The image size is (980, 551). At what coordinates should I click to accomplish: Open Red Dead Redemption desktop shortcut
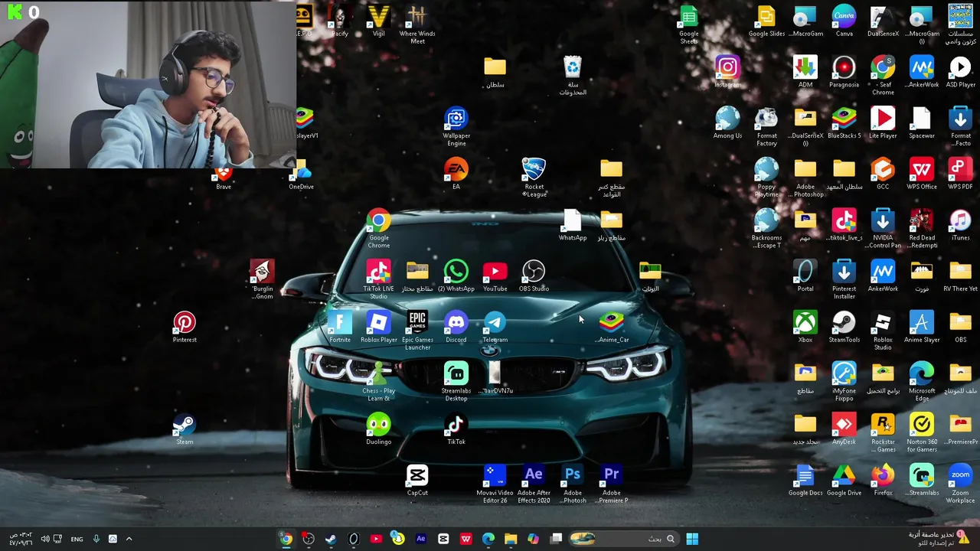point(922,229)
